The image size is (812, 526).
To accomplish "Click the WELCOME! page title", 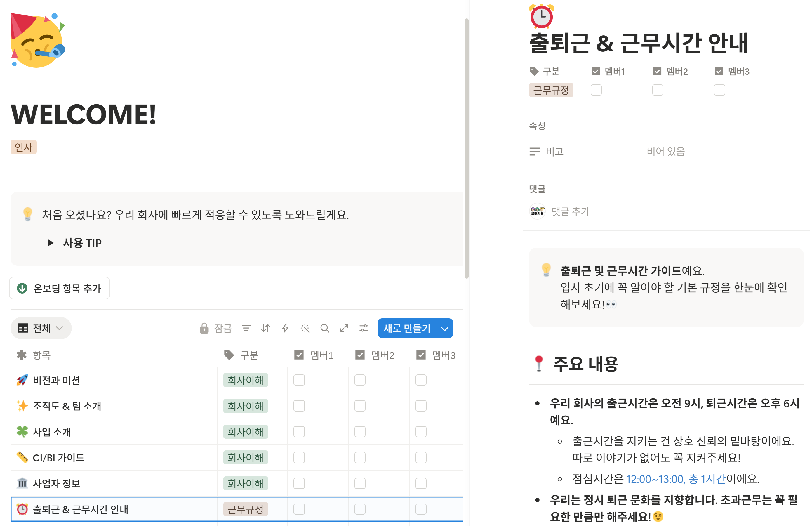I will pos(83,114).
